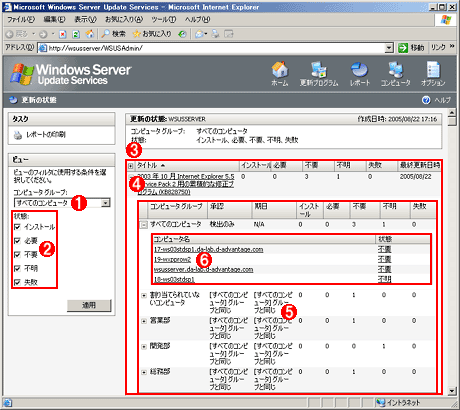Viewport: 460px width, 410px height.
Task: Toggle the インストール status checkbox
Action: [17, 227]
